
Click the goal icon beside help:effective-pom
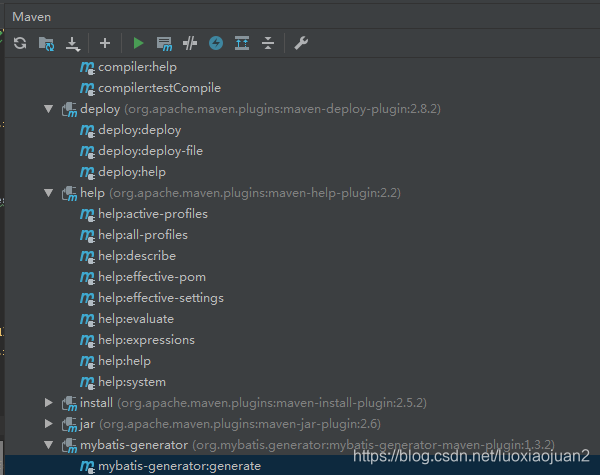coord(87,277)
